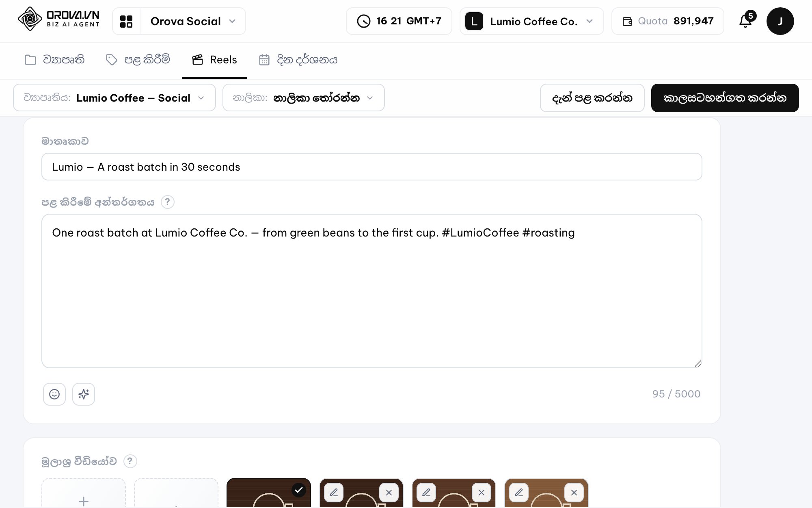Open the J user avatar menu

pyautogui.click(x=780, y=21)
